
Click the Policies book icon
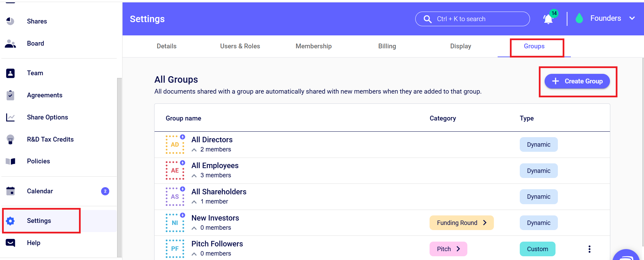coord(11,161)
